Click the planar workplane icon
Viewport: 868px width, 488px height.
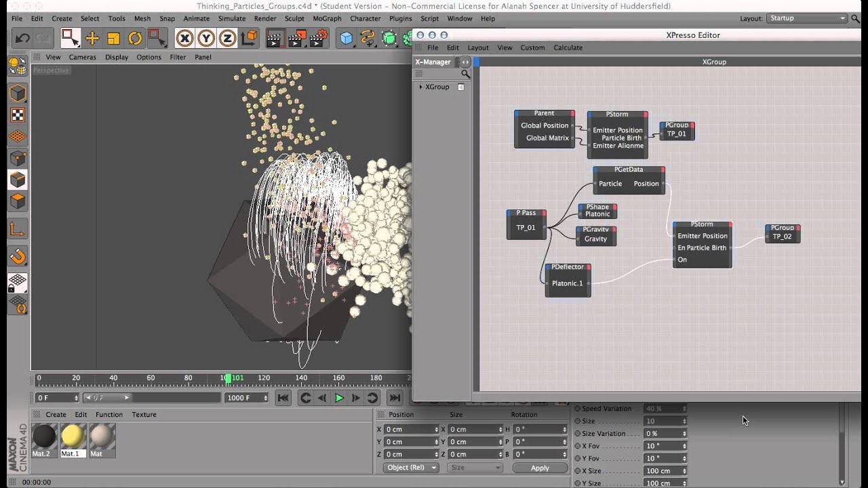point(18,305)
